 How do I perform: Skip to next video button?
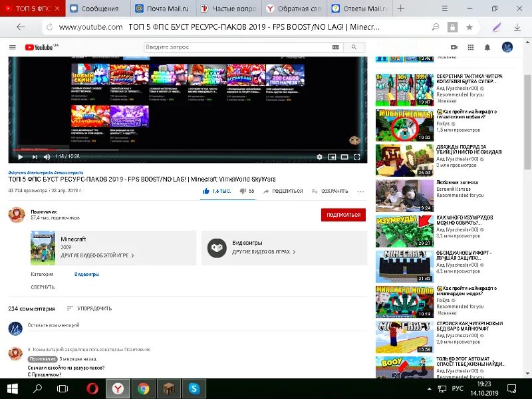[35, 157]
